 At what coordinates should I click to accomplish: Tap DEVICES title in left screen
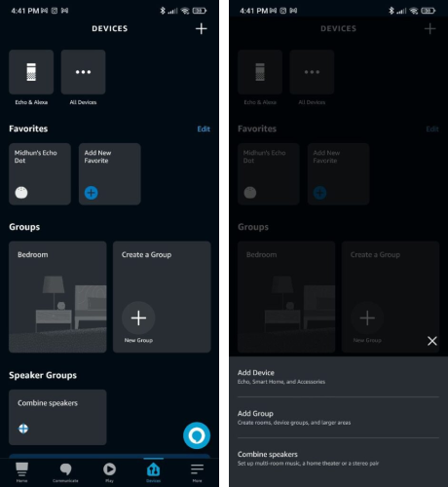pyautogui.click(x=110, y=28)
